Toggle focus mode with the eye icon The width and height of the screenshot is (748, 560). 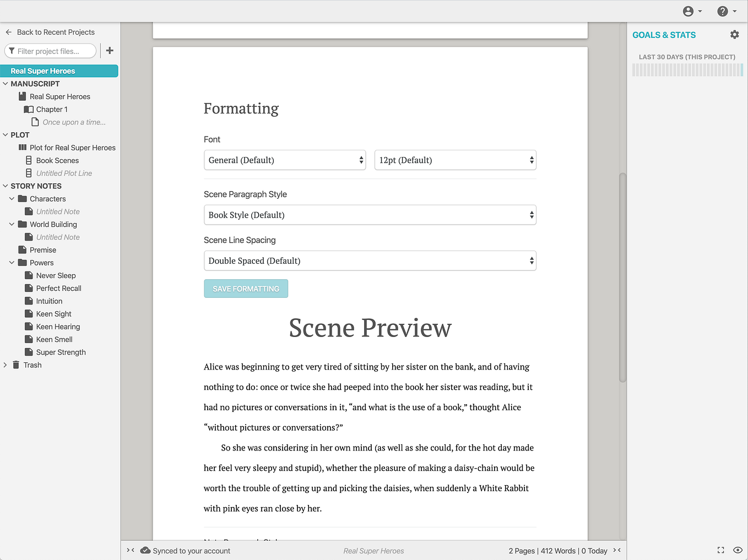point(738,550)
